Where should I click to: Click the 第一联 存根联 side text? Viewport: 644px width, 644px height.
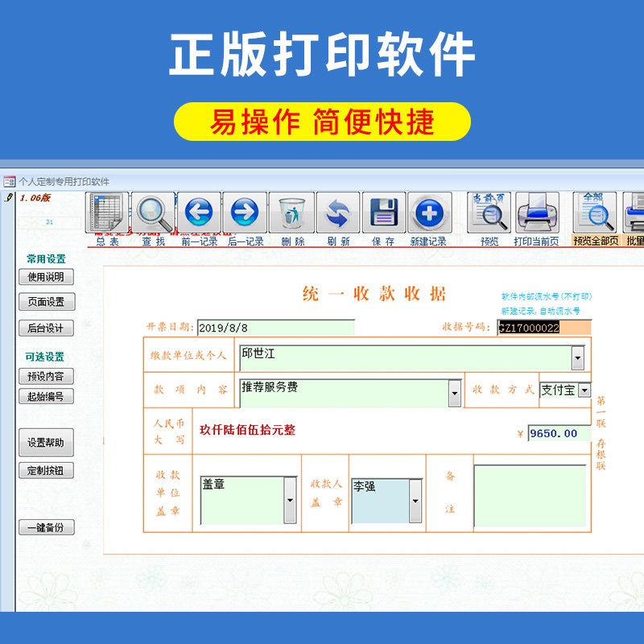pos(601,433)
